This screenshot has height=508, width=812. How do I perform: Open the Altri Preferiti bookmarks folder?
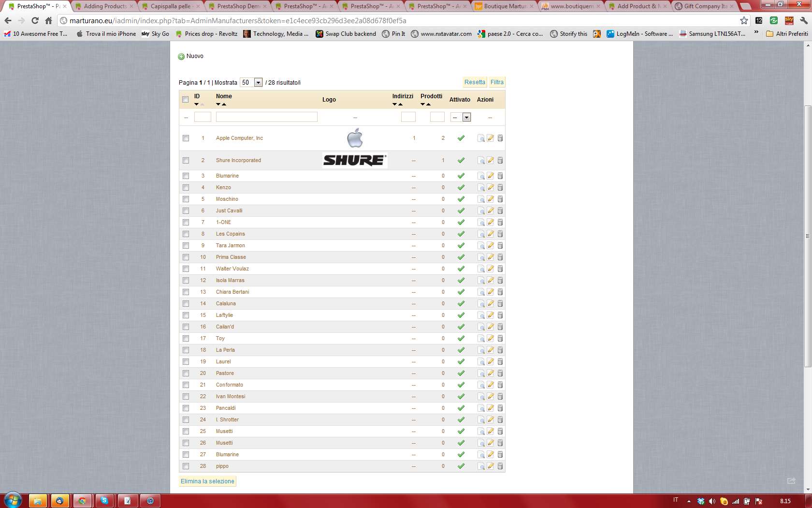tap(787, 33)
